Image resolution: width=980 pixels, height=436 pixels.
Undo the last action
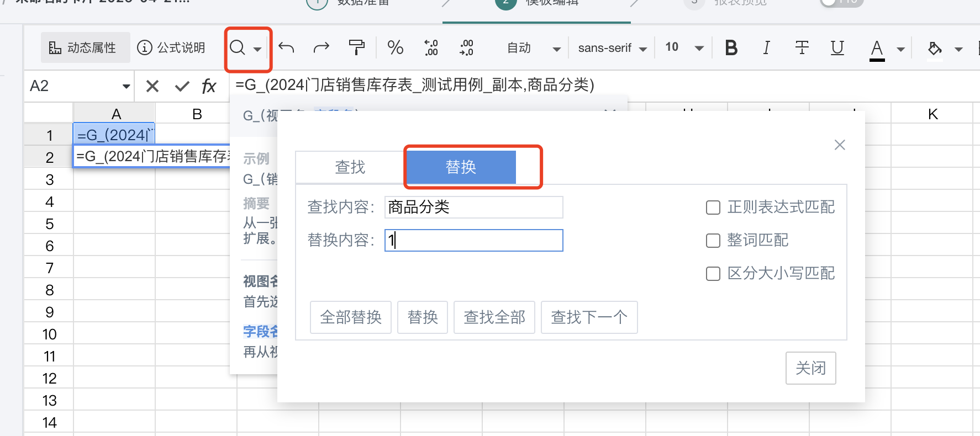[286, 47]
